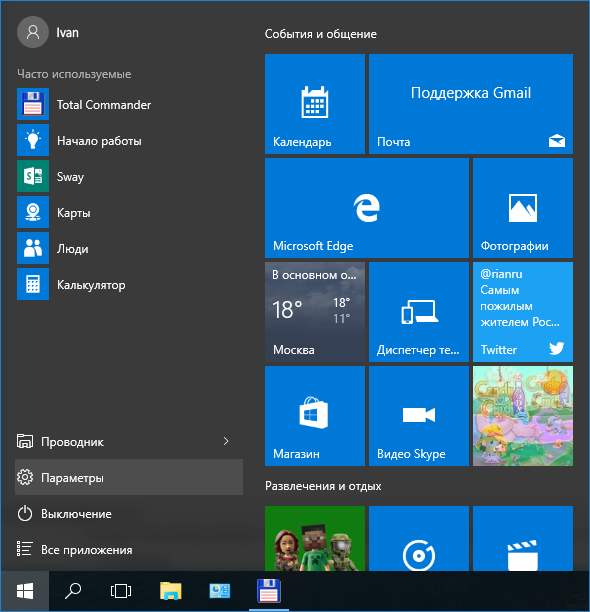Launch the Видео Skype tile

point(419,416)
